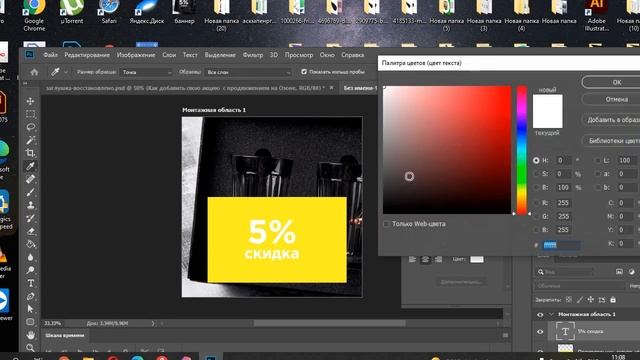The height and width of the screenshot is (360, 640).
Task: Select the Eyedropper tool in the toolbar
Action: tap(30, 166)
